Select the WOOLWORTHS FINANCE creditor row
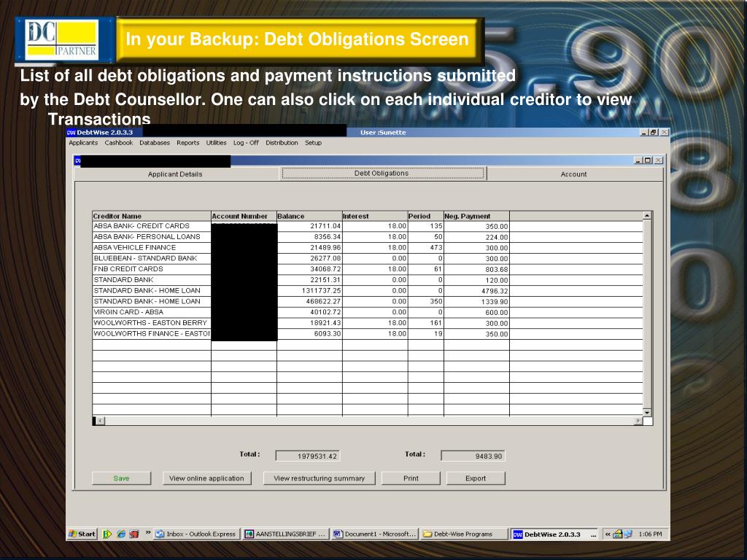This screenshot has height=560, width=747. [x=368, y=334]
